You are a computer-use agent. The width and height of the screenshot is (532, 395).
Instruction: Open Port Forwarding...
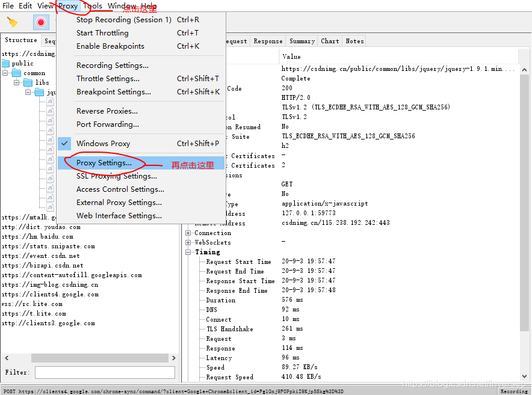(141, 124)
